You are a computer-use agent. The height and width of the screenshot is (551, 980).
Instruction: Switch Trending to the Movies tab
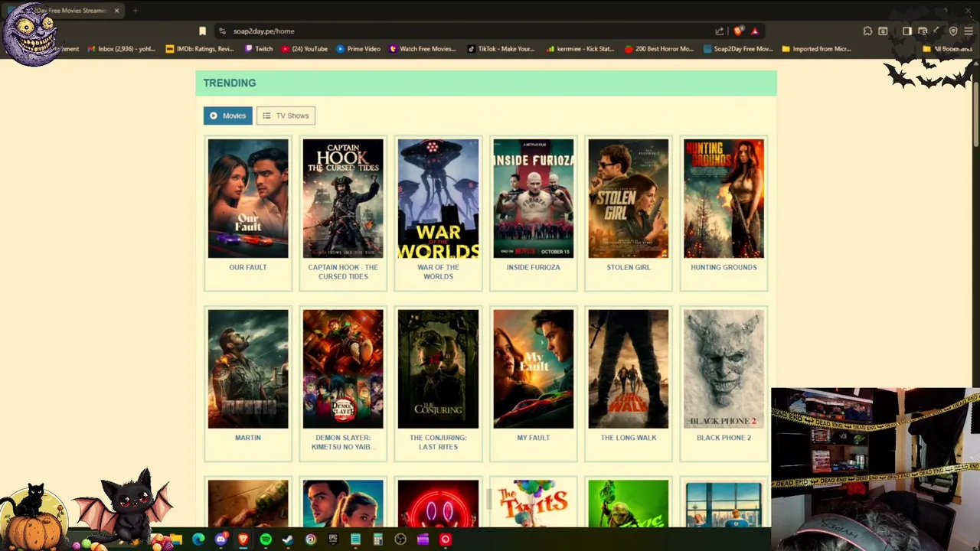click(227, 116)
